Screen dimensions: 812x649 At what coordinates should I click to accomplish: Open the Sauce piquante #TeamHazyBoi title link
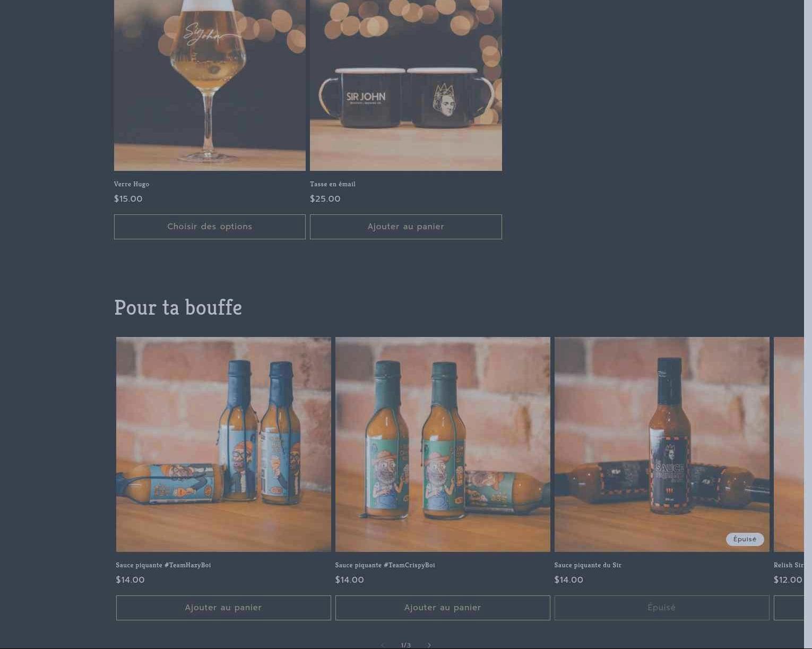(163, 565)
